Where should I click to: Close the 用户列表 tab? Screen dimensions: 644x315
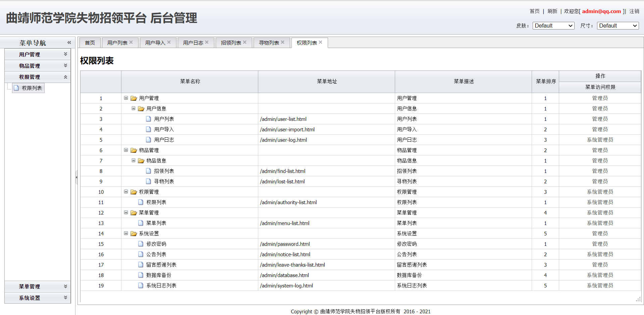click(131, 42)
